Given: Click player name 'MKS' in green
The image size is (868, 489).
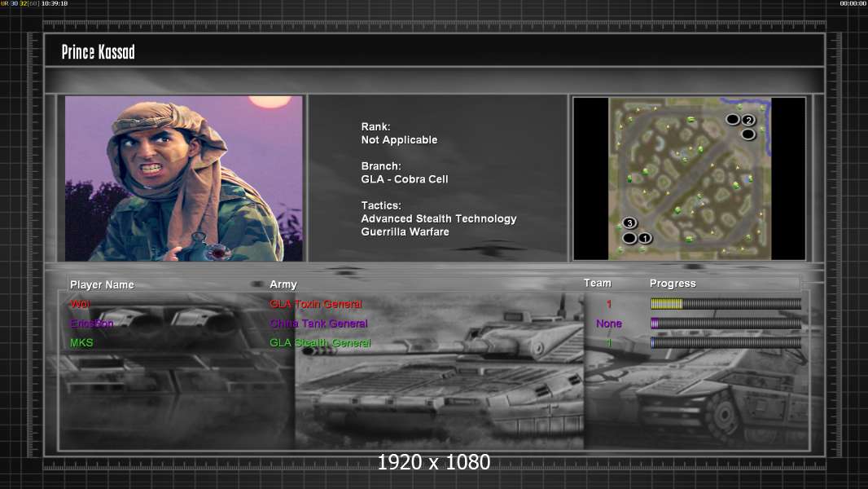Looking at the screenshot, I should coord(81,343).
